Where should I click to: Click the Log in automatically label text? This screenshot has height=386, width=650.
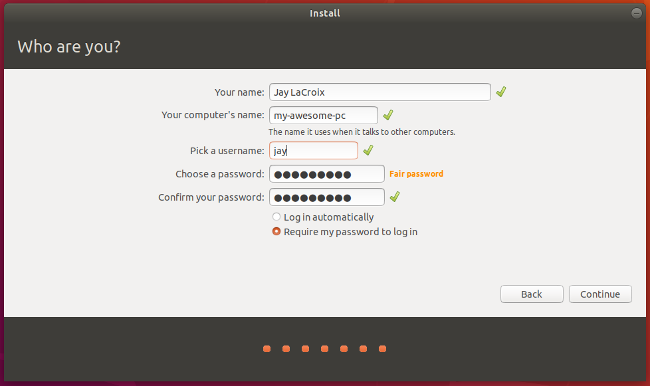pyautogui.click(x=328, y=217)
